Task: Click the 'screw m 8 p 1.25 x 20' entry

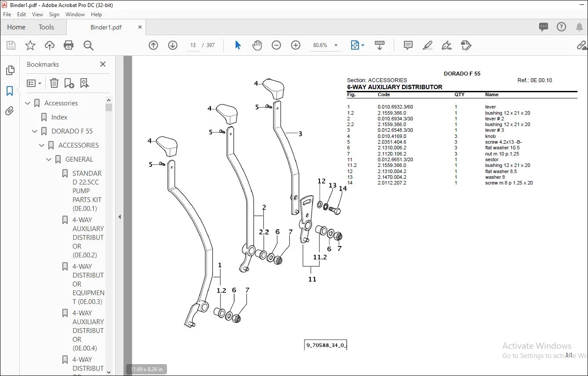Action: (x=509, y=183)
